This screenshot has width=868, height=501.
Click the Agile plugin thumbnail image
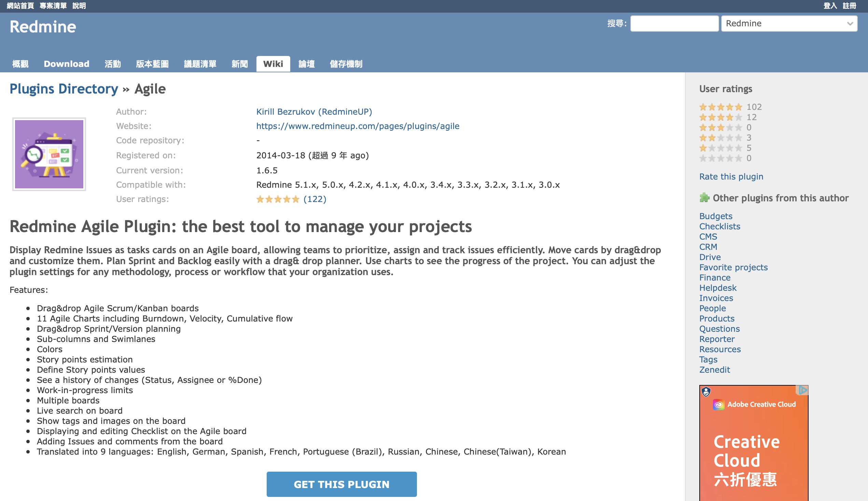coord(49,154)
